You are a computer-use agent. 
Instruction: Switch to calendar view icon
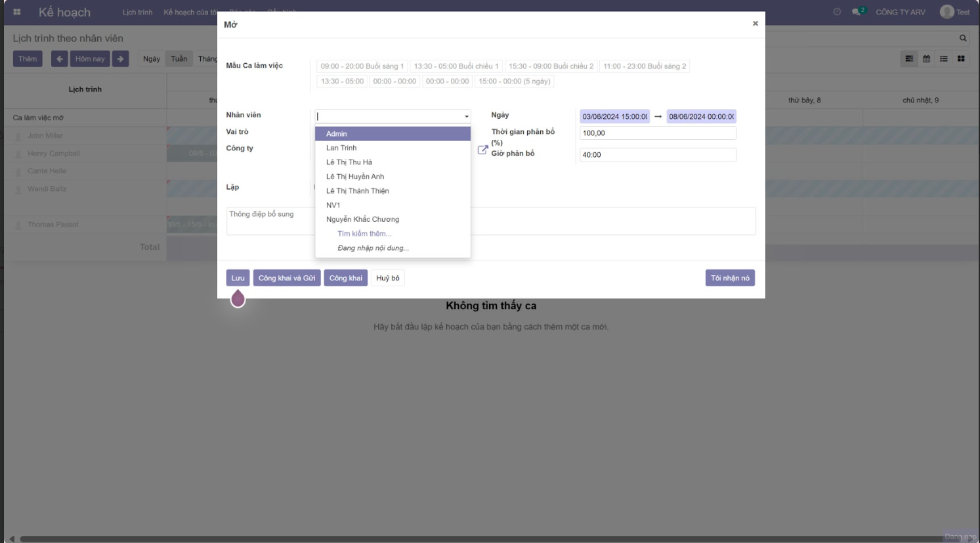coord(926,58)
